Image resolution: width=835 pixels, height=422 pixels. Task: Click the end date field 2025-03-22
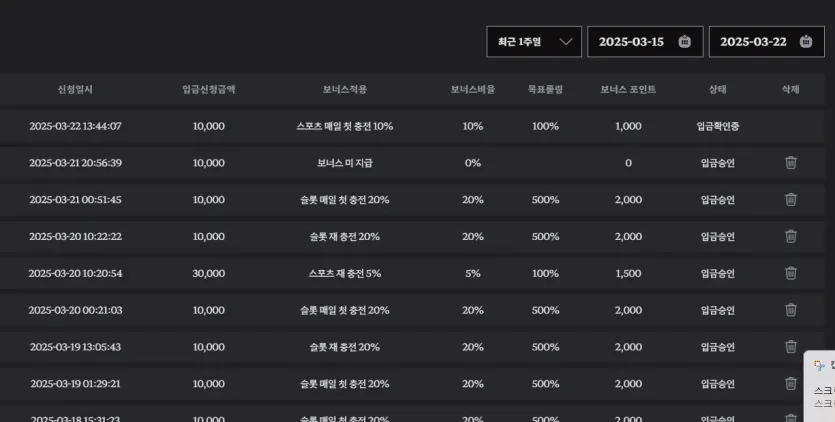click(x=766, y=42)
